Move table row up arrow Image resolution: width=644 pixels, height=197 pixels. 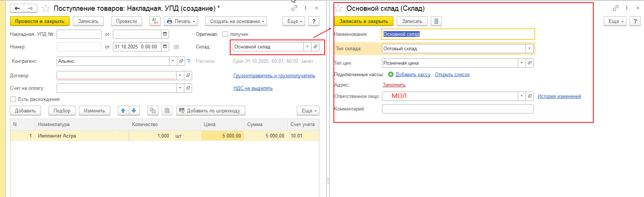pyautogui.click(x=123, y=111)
